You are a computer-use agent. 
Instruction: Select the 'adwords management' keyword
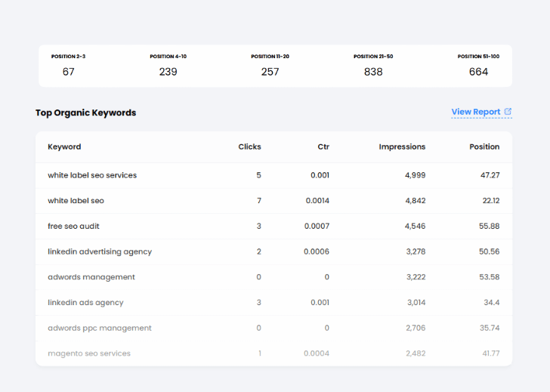(91, 277)
